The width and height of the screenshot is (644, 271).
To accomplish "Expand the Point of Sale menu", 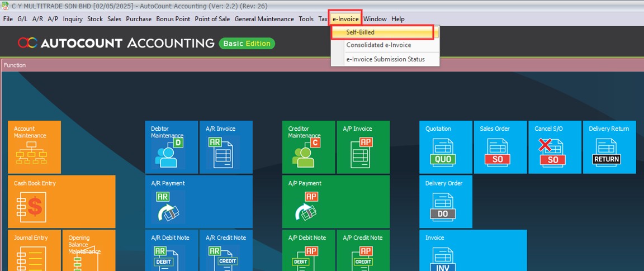I will click(212, 19).
